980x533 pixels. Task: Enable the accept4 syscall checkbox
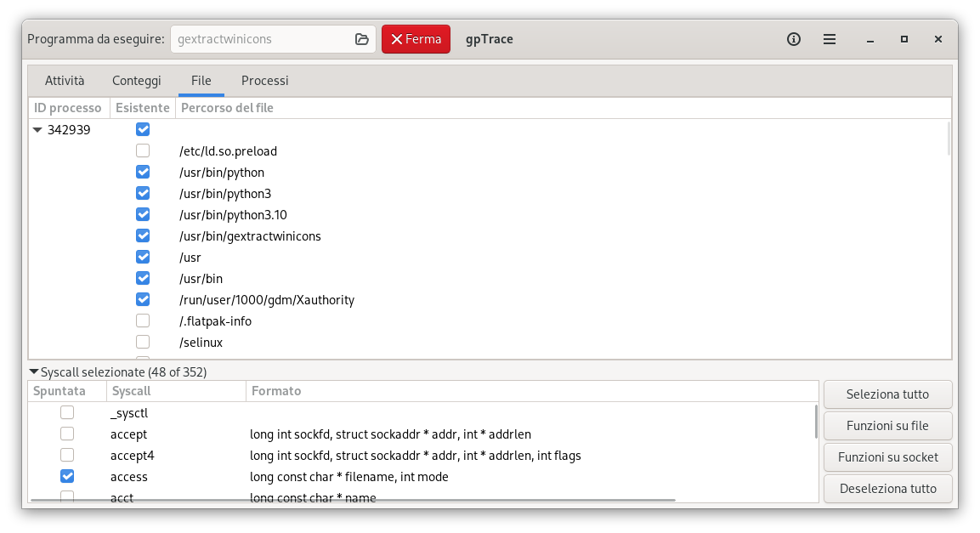pyautogui.click(x=67, y=455)
